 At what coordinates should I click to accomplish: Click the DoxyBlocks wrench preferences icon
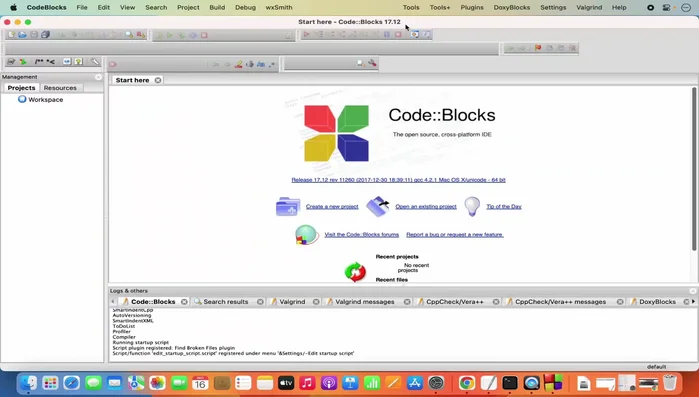coord(95,62)
